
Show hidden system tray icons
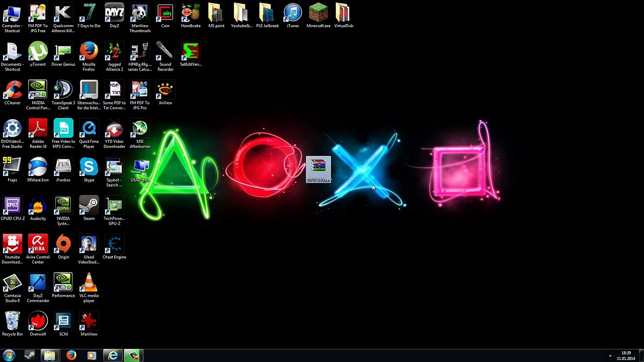click(610, 356)
